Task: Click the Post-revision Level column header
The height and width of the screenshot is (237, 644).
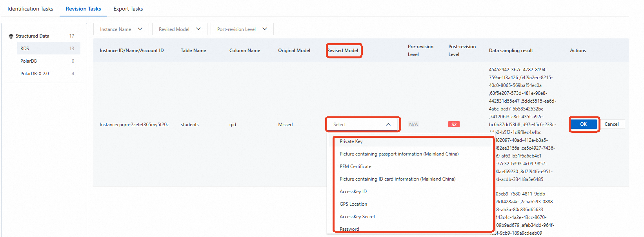Action: click(462, 51)
